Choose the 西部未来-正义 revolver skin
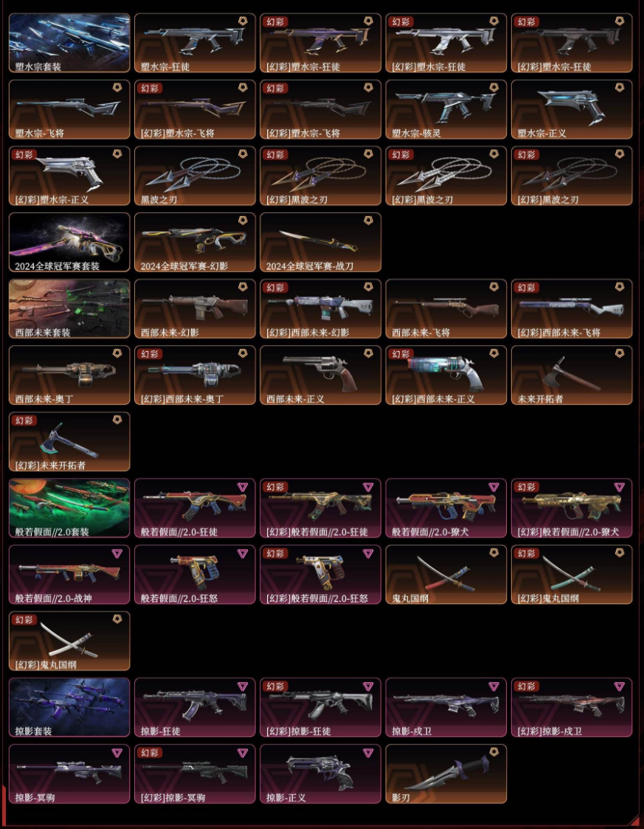Image resolution: width=644 pixels, height=829 pixels. 320,375
